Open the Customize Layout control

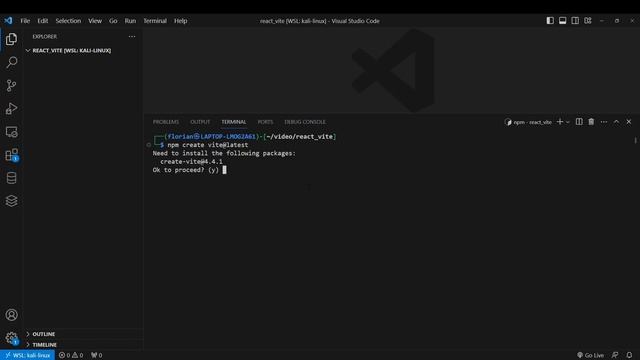click(588, 20)
